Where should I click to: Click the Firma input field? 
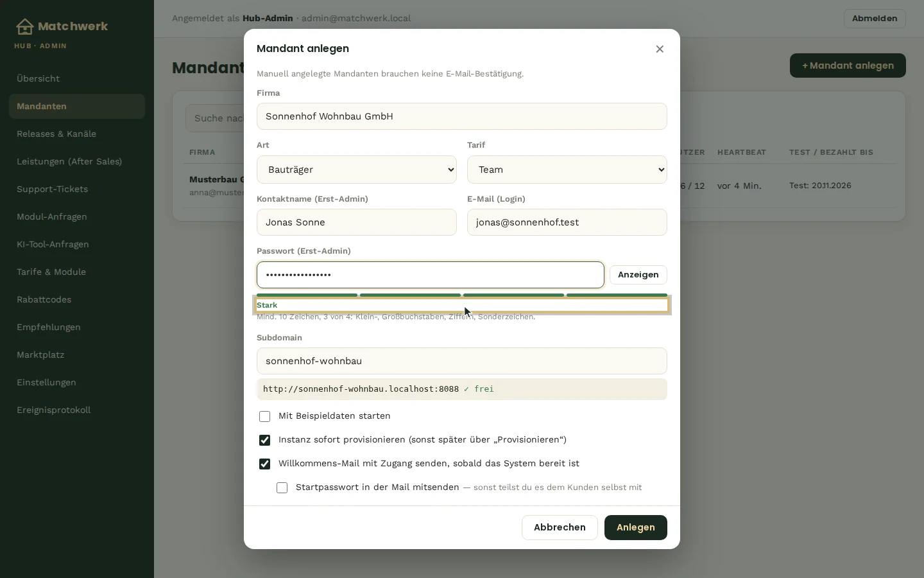(462, 116)
